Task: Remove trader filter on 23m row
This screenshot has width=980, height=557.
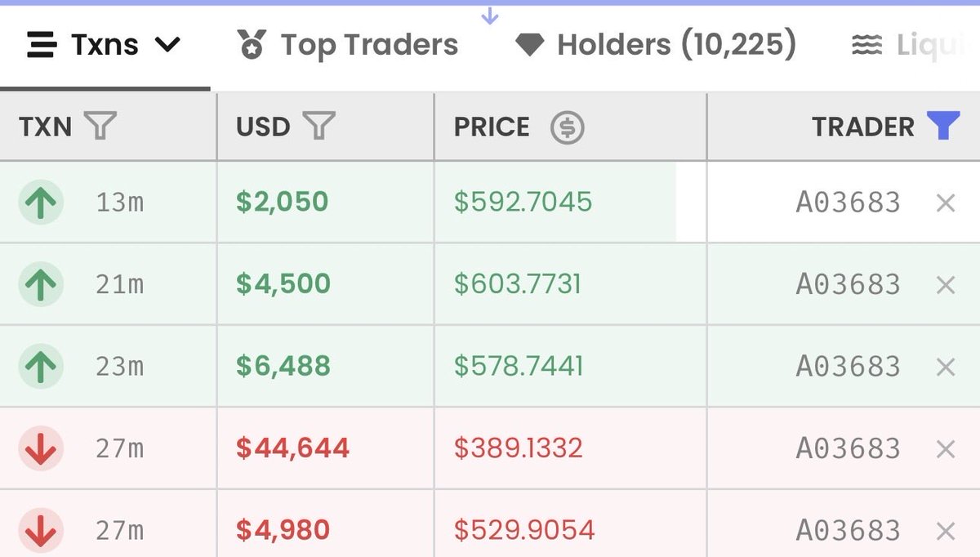Action: coord(946,367)
